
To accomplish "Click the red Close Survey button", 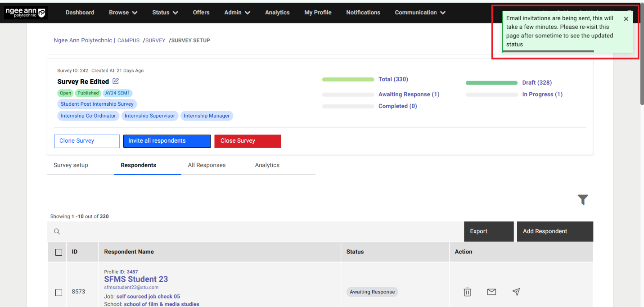I will click(248, 141).
